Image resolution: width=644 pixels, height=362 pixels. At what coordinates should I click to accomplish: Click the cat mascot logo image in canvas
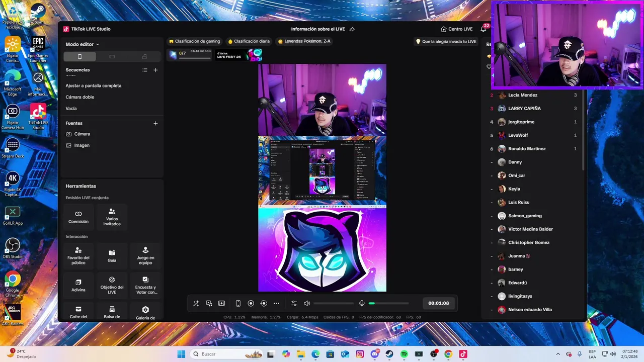pyautogui.click(x=322, y=250)
